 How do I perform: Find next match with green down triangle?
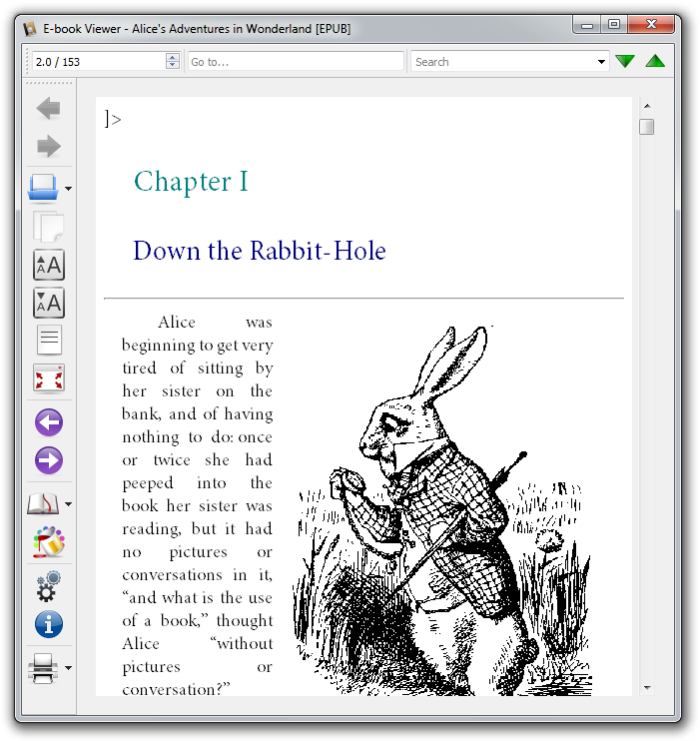(625, 61)
